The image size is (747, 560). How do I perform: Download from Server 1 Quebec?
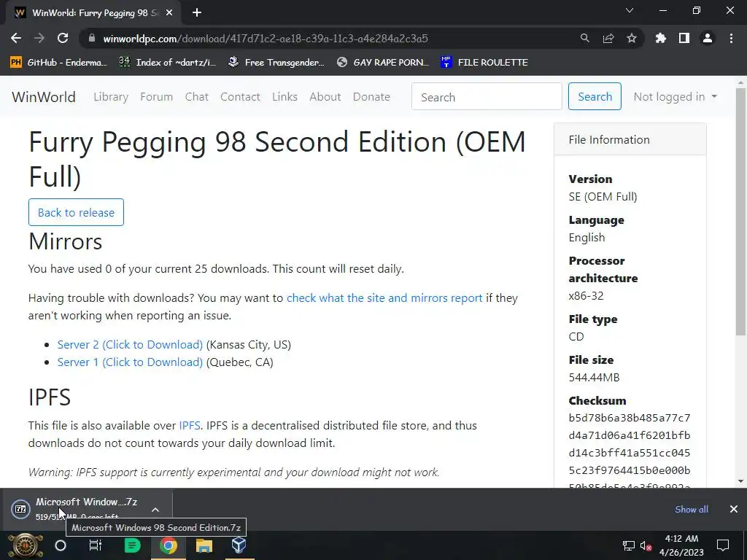[130, 362]
